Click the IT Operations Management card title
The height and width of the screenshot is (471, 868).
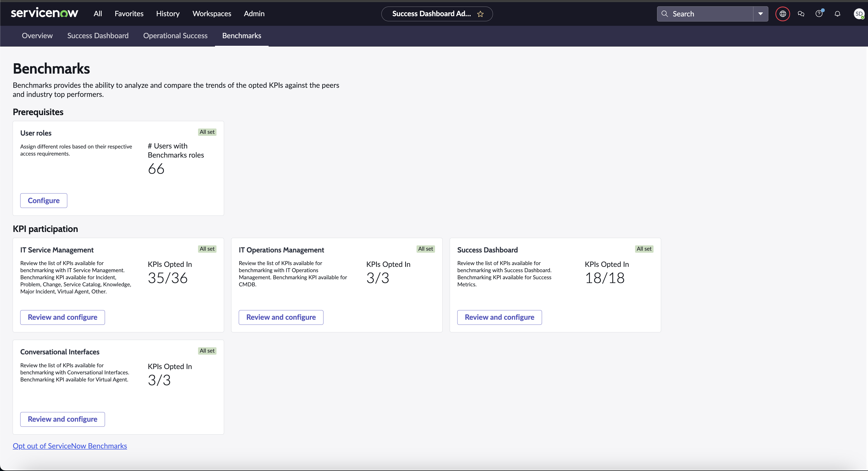coord(281,250)
